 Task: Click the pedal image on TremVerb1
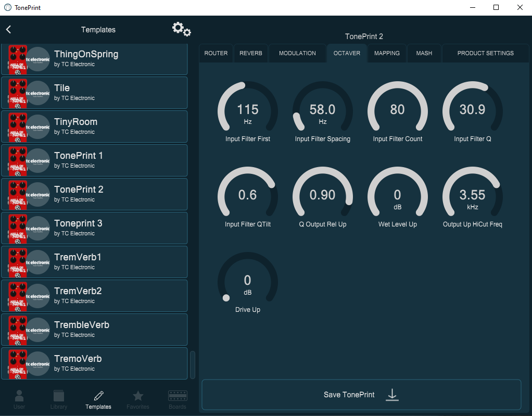pyautogui.click(x=18, y=262)
